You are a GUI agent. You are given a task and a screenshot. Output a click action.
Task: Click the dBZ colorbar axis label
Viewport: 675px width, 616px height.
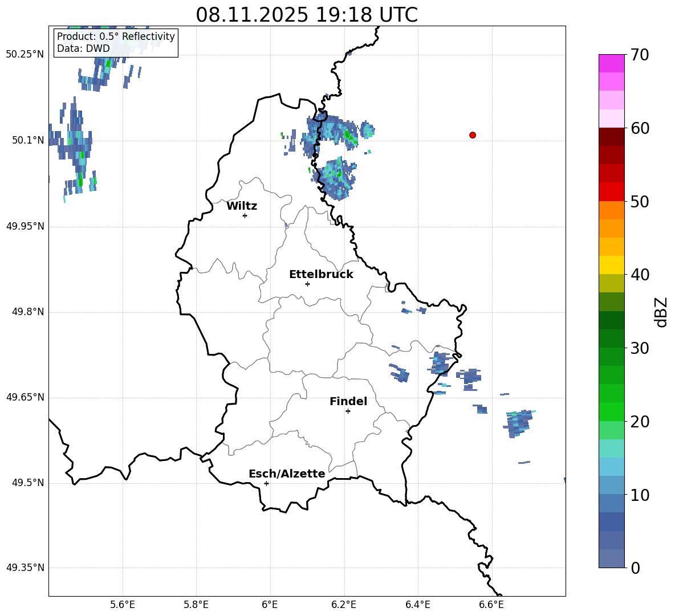pos(661,312)
